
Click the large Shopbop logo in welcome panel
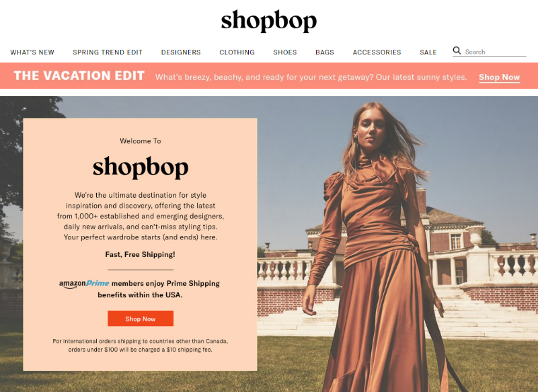coord(141,167)
